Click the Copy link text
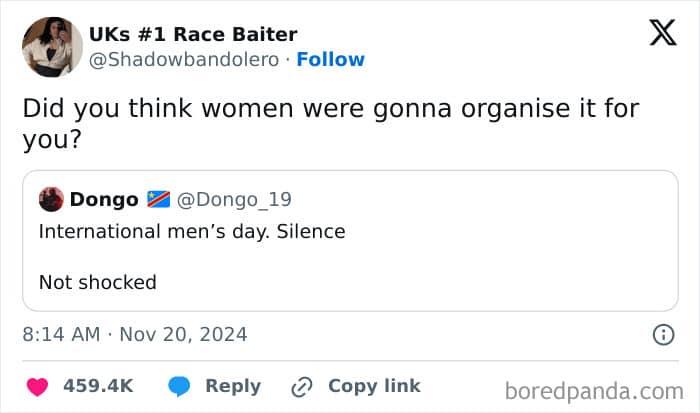 click(x=374, y=386)
